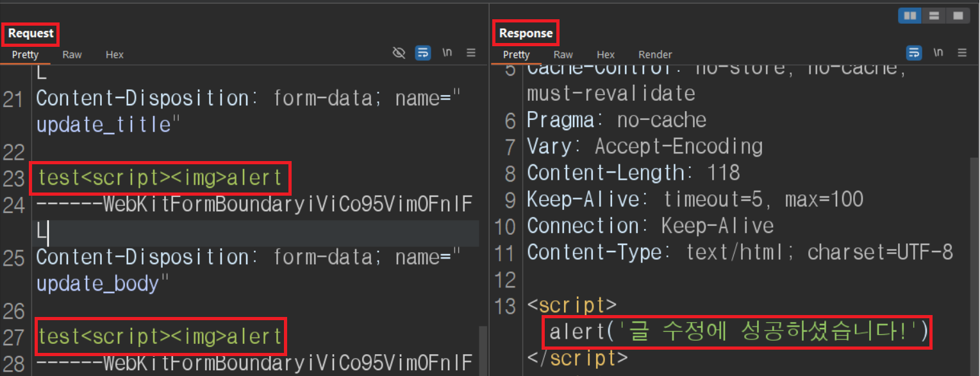Viewport: 980px width, 376px height.
Task: Switch Request view to Pretty tab
Action: coord(26,55)
